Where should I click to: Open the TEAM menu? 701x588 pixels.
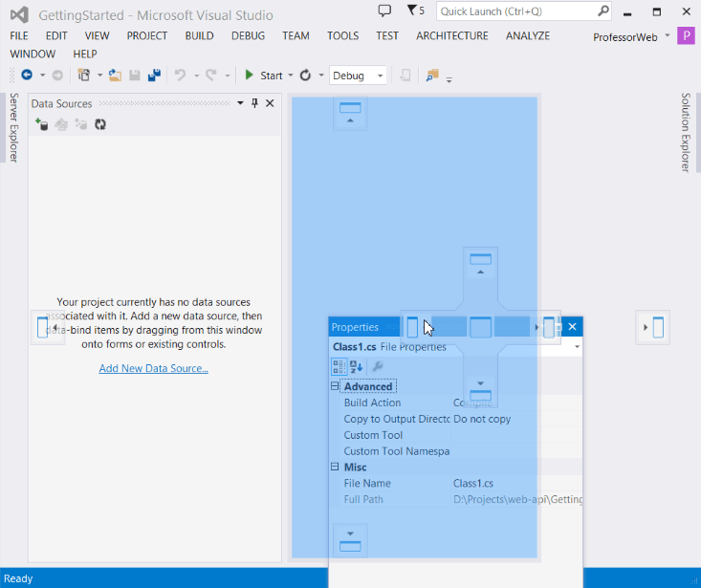[296, 35]
